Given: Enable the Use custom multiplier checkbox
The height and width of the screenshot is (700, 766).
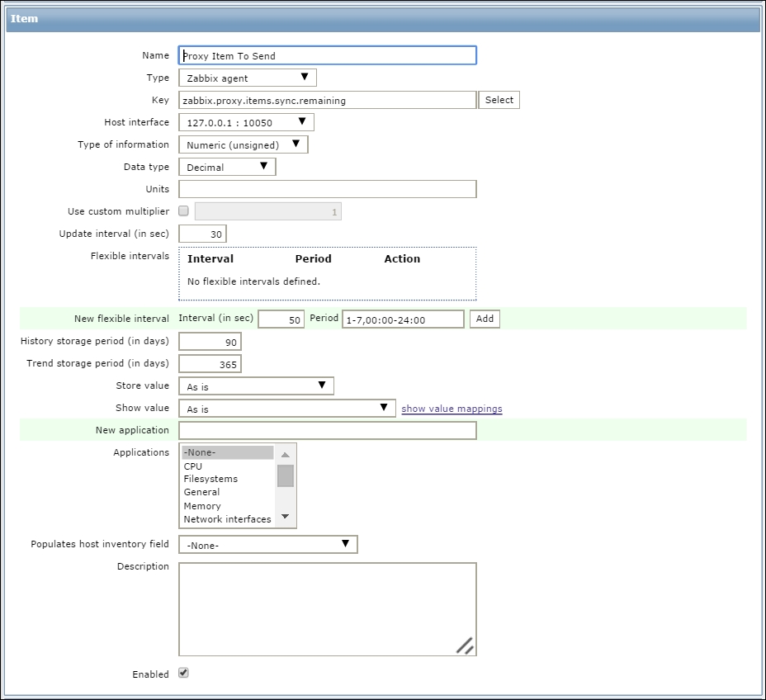Looking at the screenshot, I should [184, 211].
